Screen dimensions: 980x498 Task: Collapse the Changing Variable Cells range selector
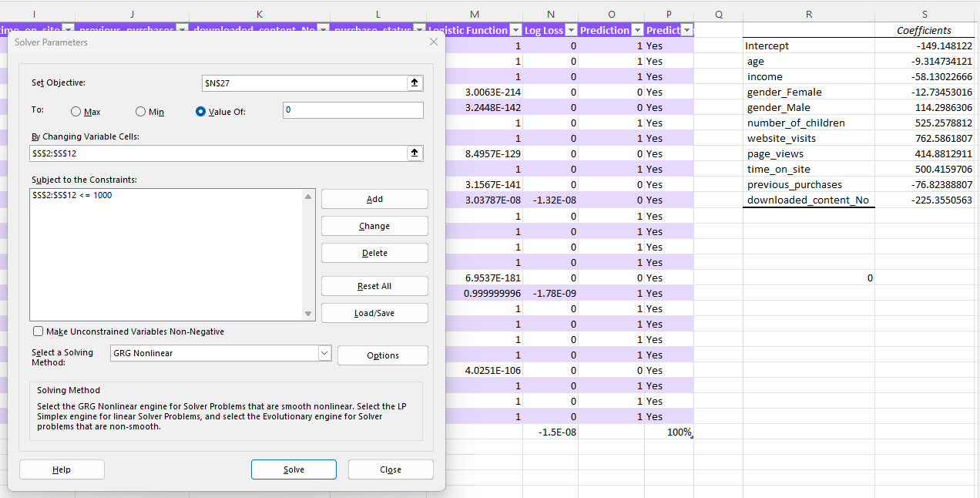click(414, 153)
